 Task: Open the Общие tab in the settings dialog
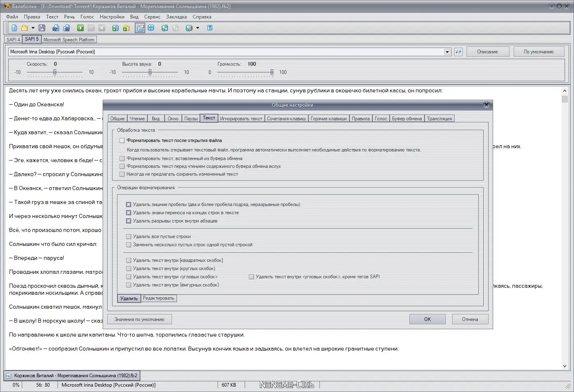pos(117,119)
